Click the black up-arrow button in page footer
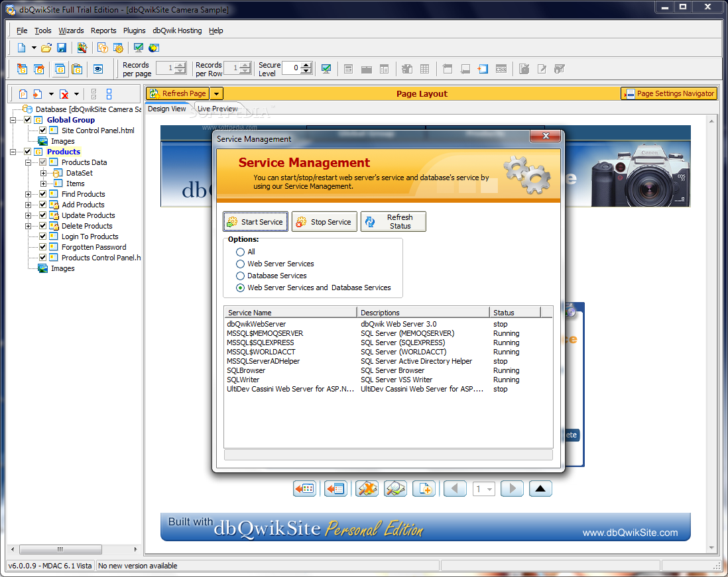 (x=540, y=489)
